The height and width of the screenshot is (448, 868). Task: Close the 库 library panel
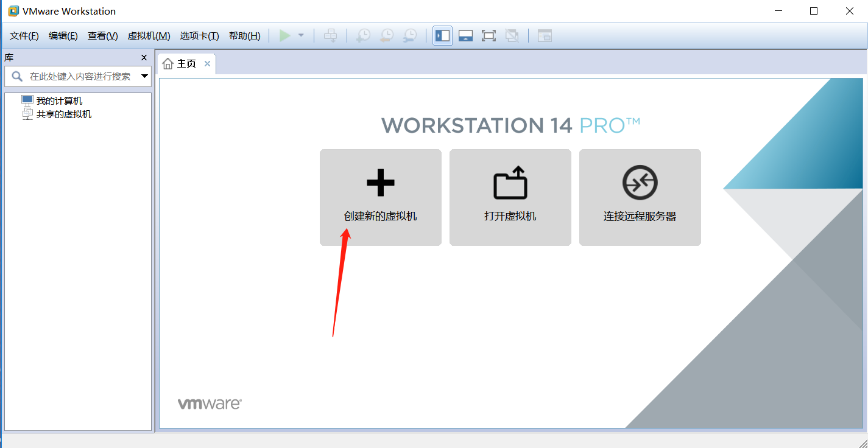[x=144, y=58]
